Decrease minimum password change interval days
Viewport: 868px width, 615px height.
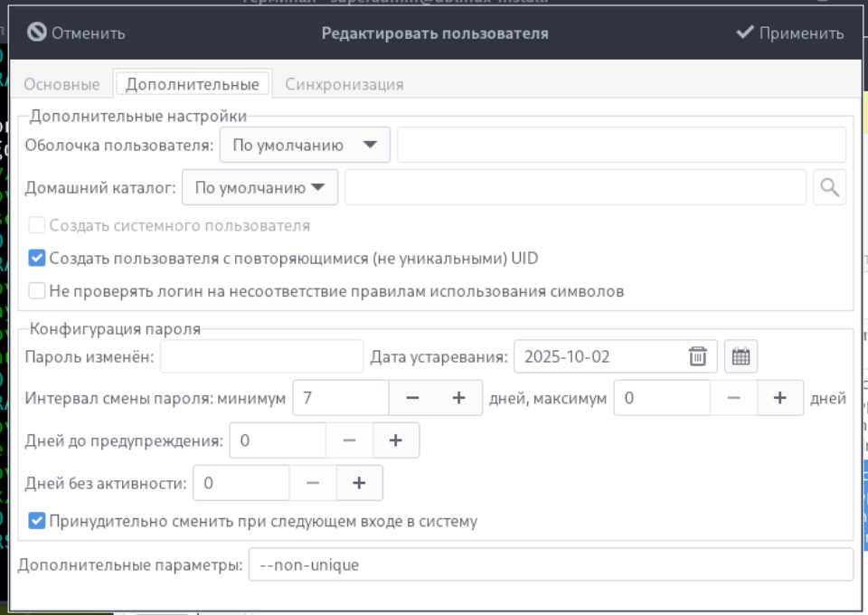[412, 398]
